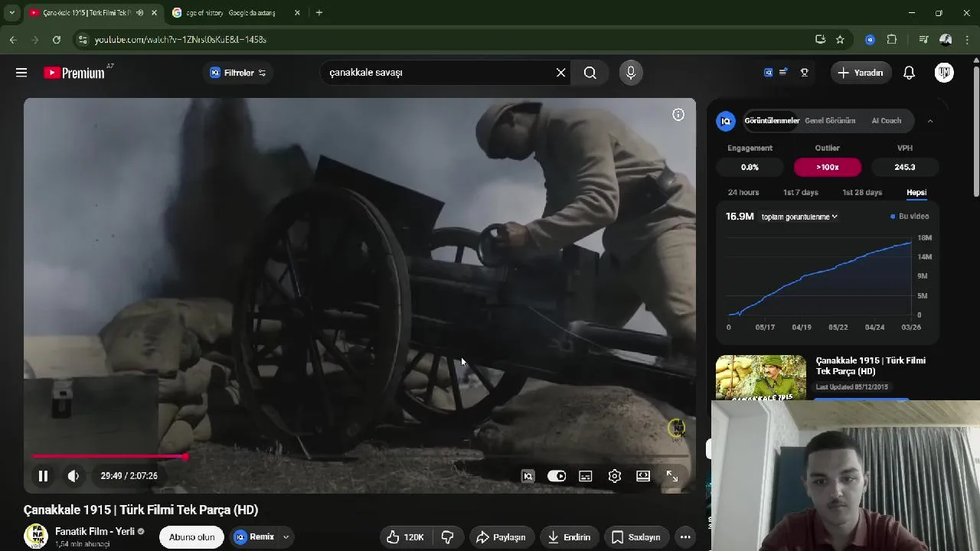980x551 pixels.
Task: Open Çanakkale 1915 thumbnail in vidIQ panel
Action: (761, 377)
